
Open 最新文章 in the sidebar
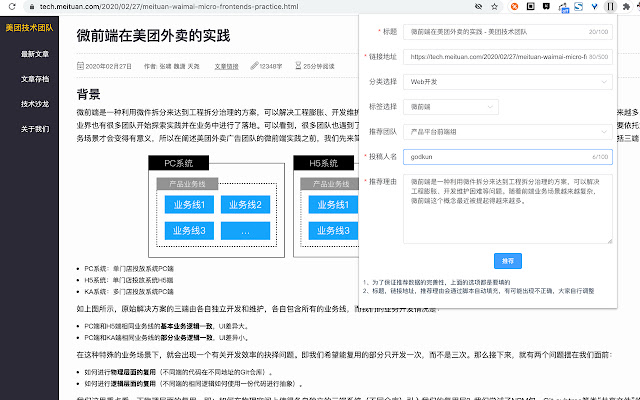pyautogui.click(x=35, y=54)
